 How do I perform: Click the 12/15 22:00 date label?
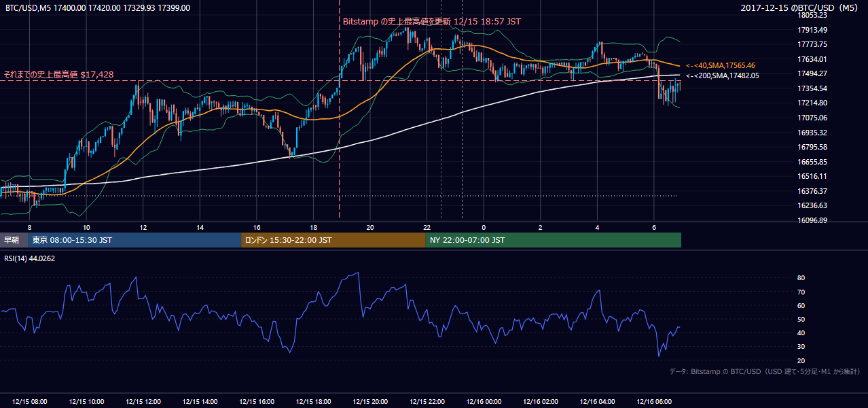427,402
